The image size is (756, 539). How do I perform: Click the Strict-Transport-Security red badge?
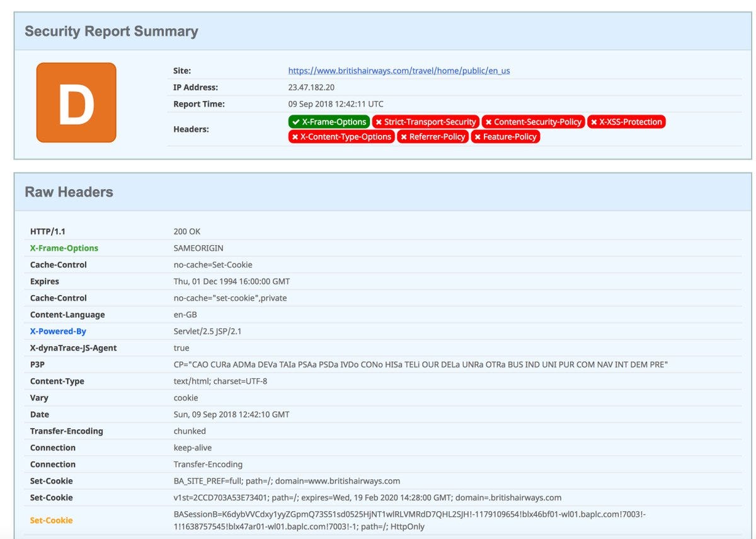pos(425,122)
